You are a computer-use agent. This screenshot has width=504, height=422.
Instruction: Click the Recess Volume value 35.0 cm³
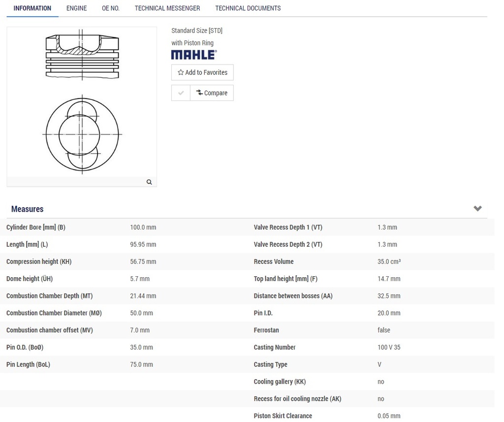click(389, 262)
